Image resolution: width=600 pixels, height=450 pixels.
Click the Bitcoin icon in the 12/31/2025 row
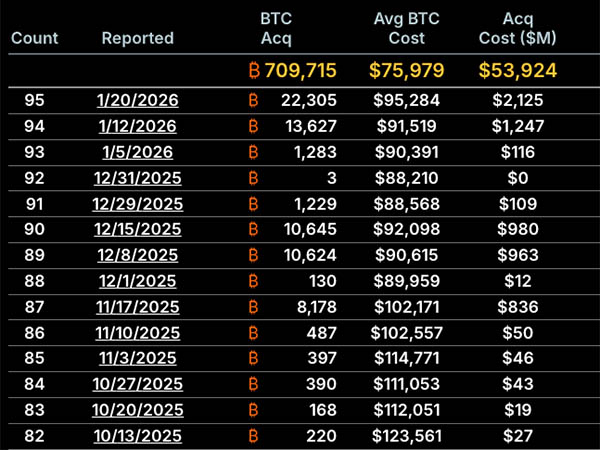click(252, 178)
